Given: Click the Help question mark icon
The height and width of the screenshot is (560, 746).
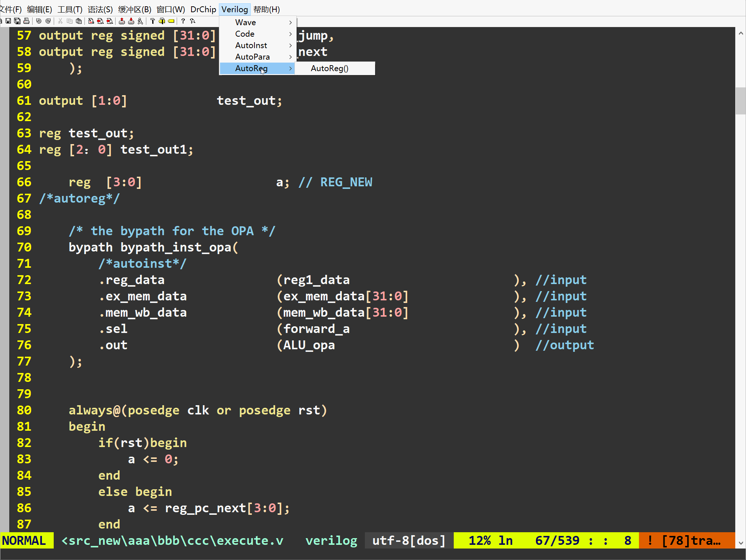Looking at the screenshot, I should click(x=183, y=21).
